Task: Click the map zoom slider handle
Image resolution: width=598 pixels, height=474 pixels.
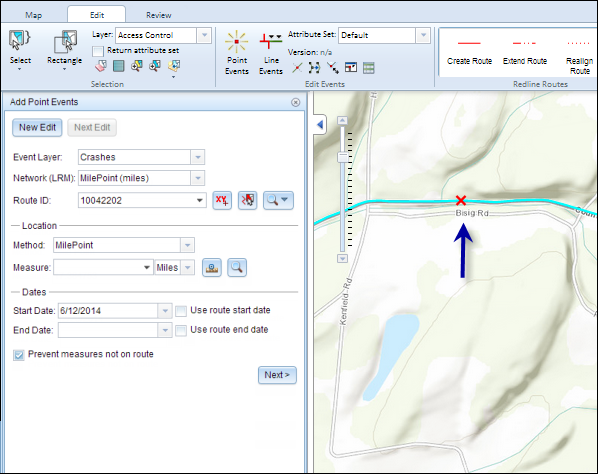Action: pos(343,157)
